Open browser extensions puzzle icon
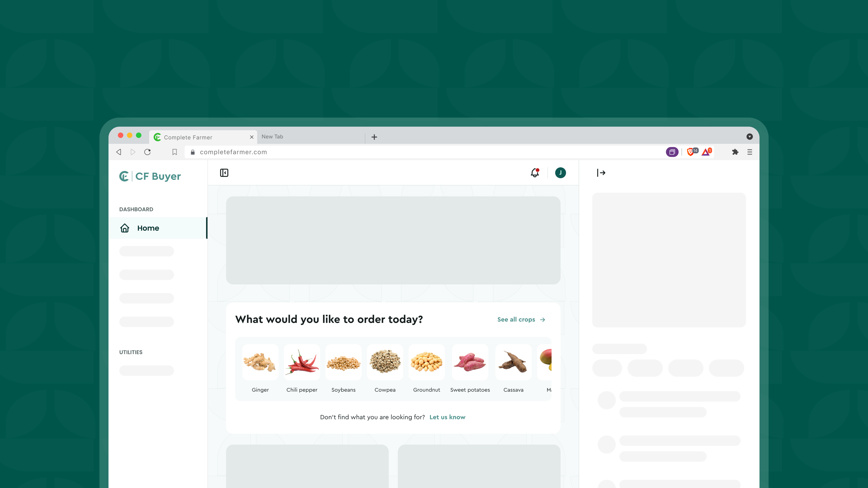This screenshot has width=868, height=488. point(735,152)
